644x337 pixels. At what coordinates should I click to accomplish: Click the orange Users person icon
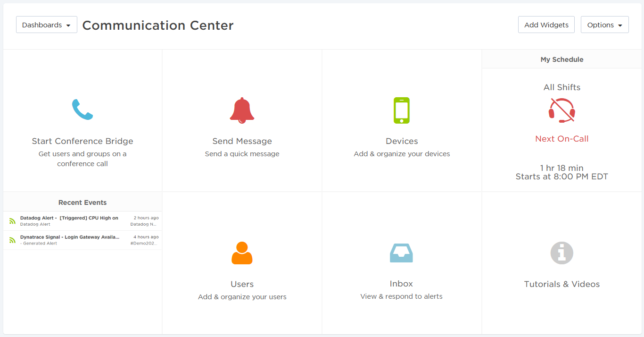click(x=242, y=253)
